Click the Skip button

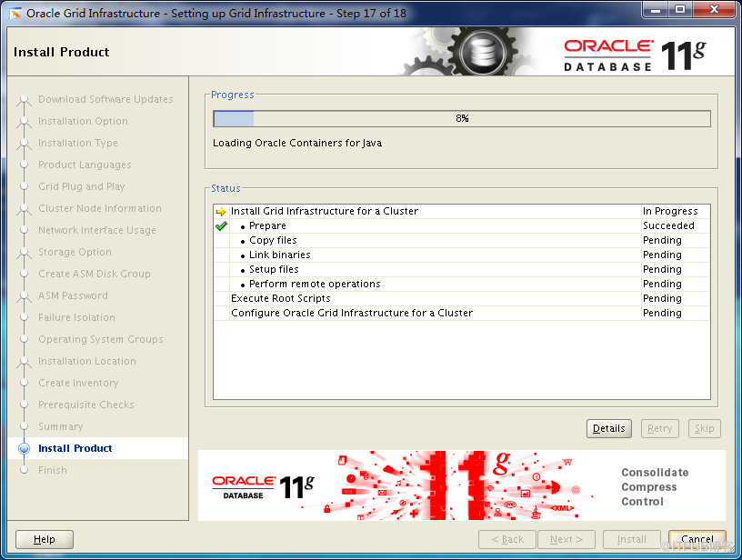704,428
